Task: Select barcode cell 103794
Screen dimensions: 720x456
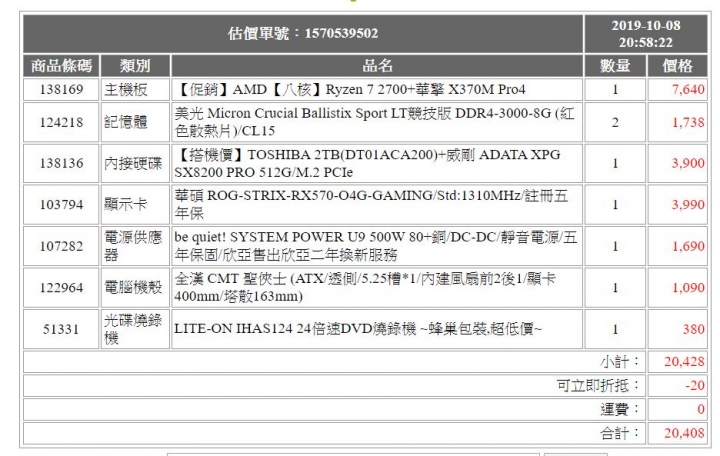Action: [x=62, y=204]
